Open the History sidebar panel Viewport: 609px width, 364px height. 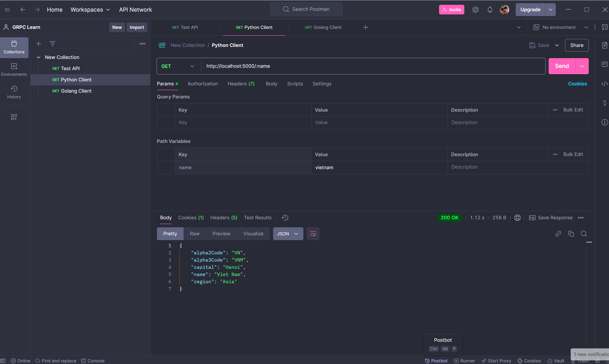14,92
